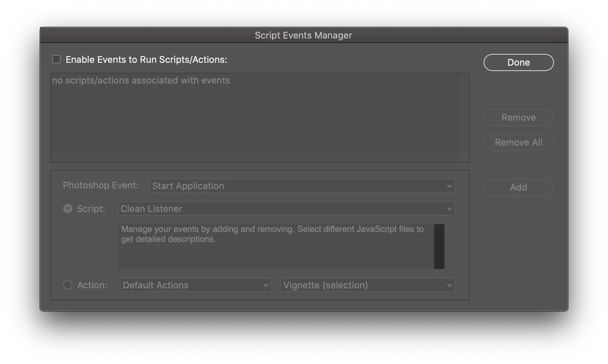
Task: Select the Script radio button
Action: 68,208
